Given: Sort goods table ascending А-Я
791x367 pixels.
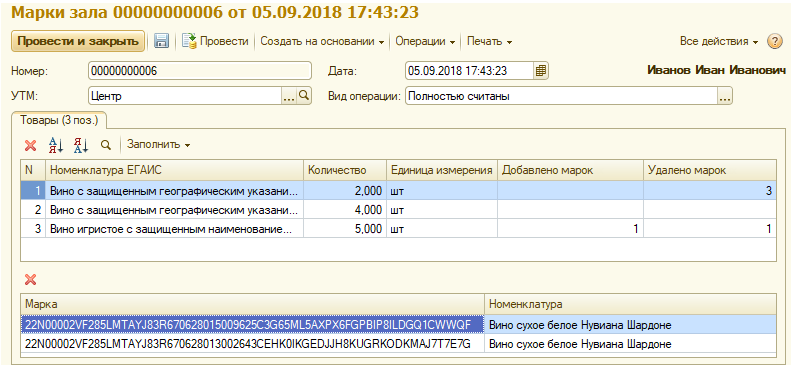Looking at the screenshot, I should tap(55, 145).
